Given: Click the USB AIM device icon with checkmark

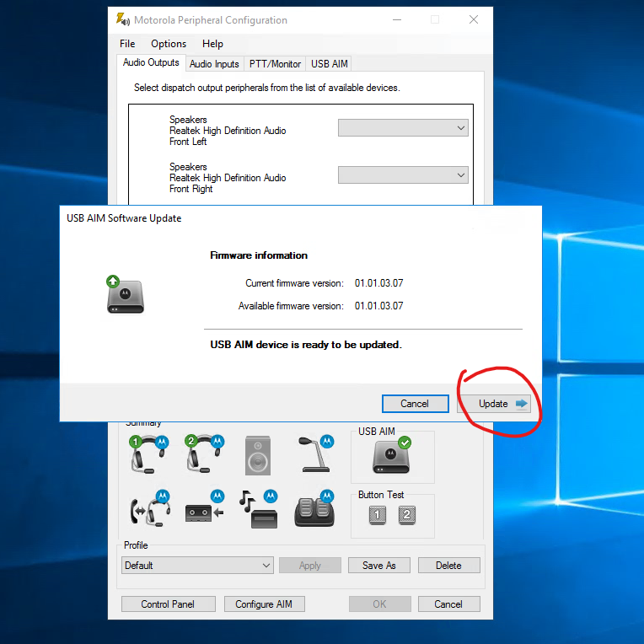Looking at the screenshot, I should pyautogui.click(x=391, y=455).
